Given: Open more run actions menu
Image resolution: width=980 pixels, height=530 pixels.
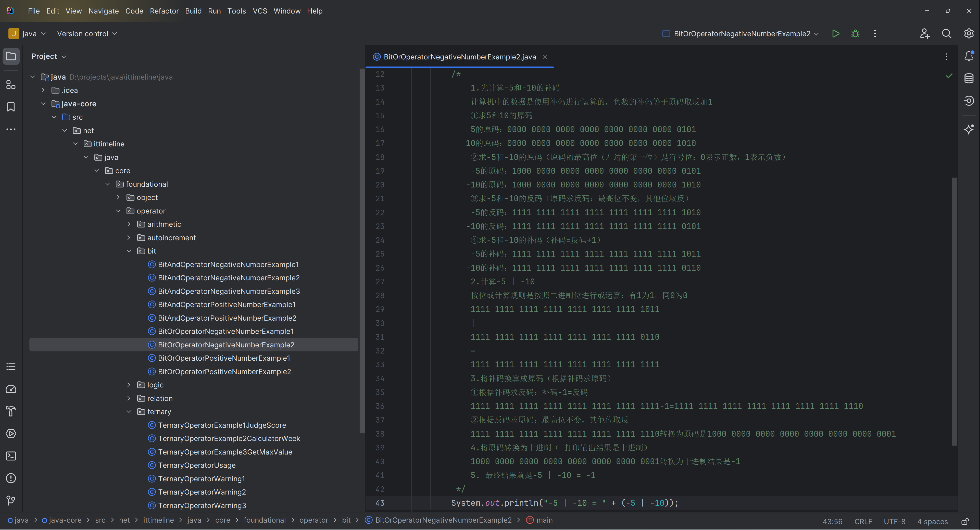Looking at the screenshot, I should tap(875, 33).
